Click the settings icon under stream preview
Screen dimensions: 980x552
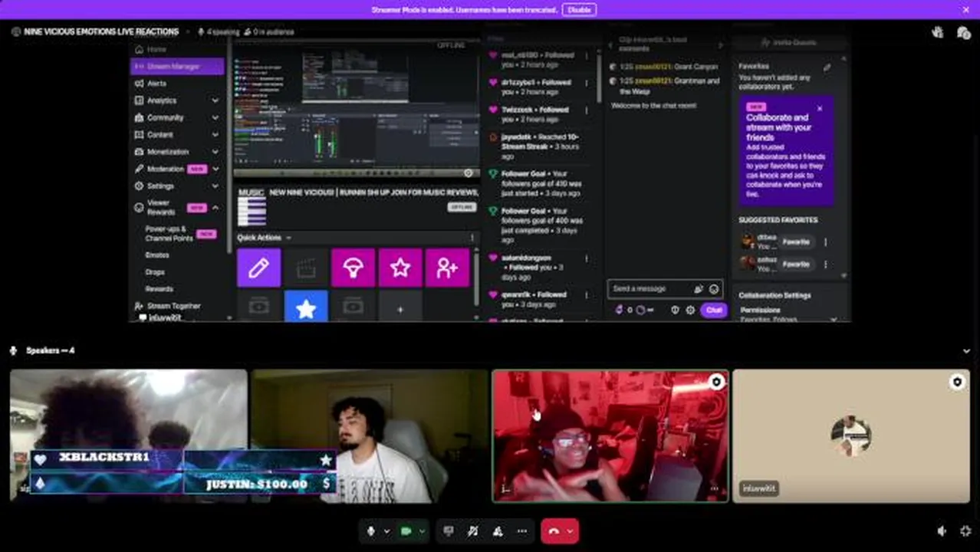(469, 173)
